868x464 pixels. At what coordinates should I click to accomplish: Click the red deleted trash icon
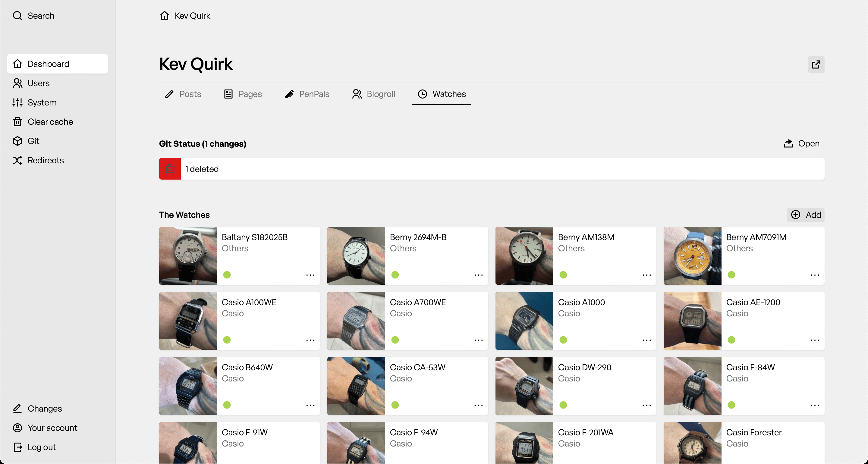[x=170, y=169]
